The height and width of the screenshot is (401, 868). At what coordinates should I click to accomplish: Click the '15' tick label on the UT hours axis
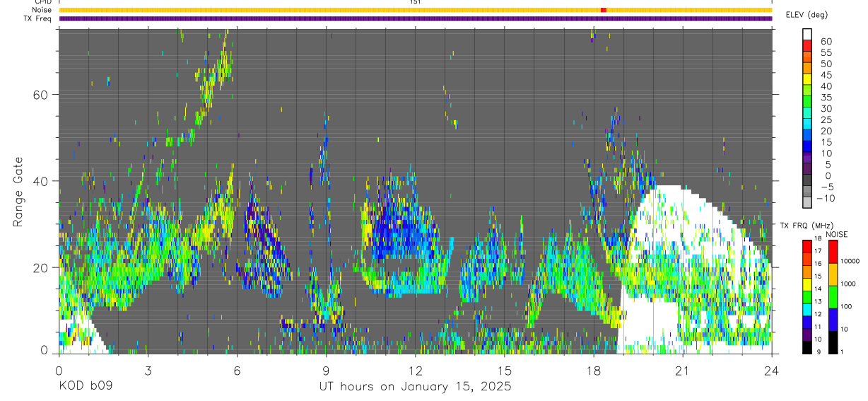pyautogui.click(x=505, y=371)
